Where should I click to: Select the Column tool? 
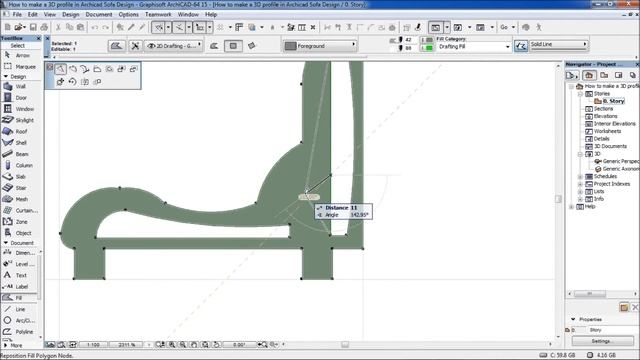point(19,165)
